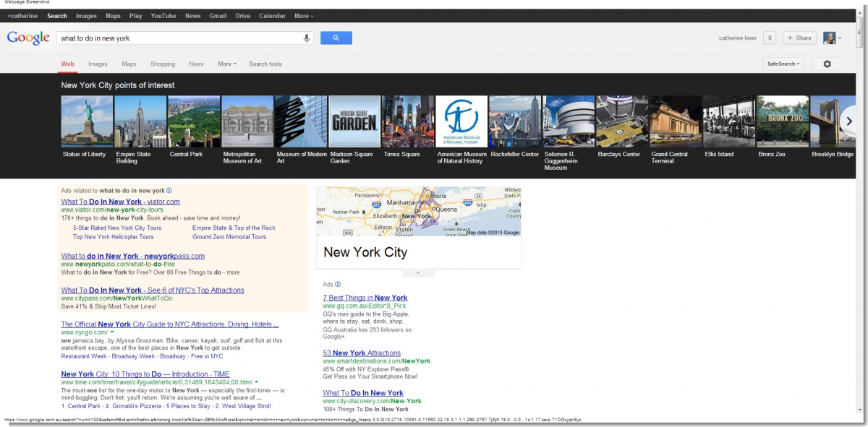Open the "7 Best Things in New York" ad
868x427 pixels.
click(365, 298)
